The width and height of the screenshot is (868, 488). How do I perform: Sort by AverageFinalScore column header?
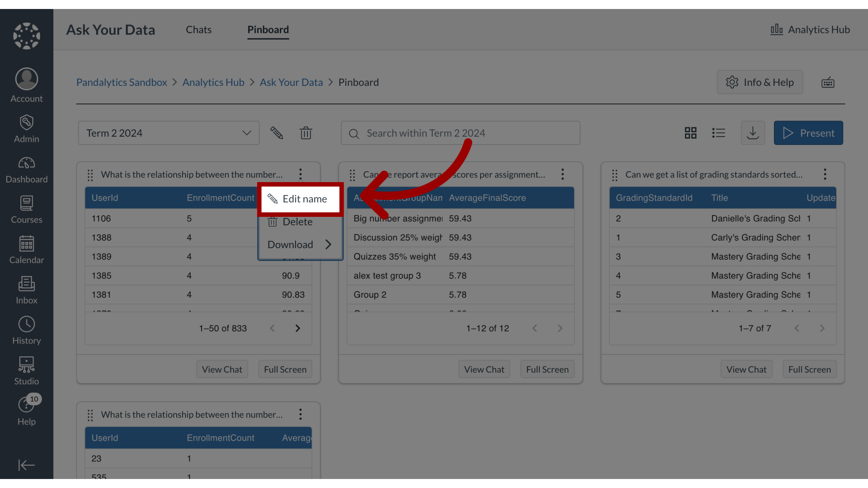click(x=487, y=198)
